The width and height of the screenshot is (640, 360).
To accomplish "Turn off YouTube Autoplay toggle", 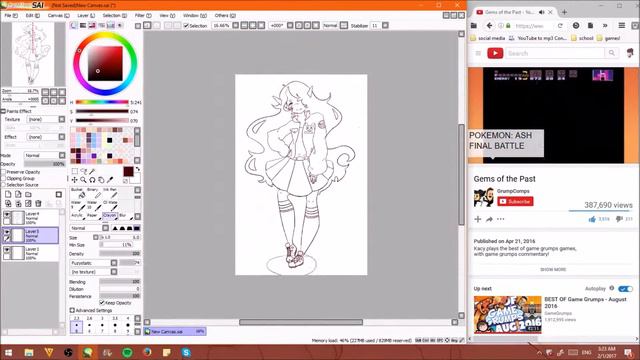I will (x=625, y=289).
